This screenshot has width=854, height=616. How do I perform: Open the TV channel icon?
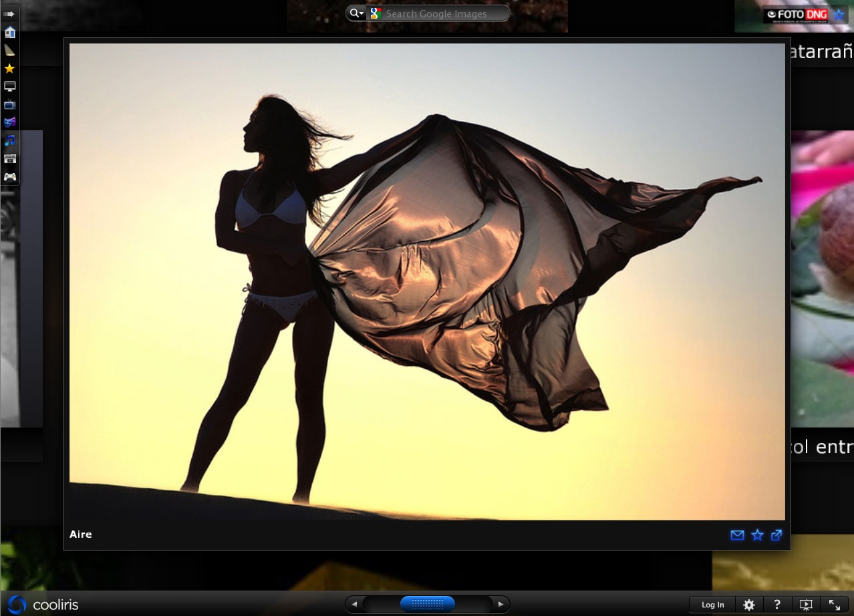click(x=9, y=104)
